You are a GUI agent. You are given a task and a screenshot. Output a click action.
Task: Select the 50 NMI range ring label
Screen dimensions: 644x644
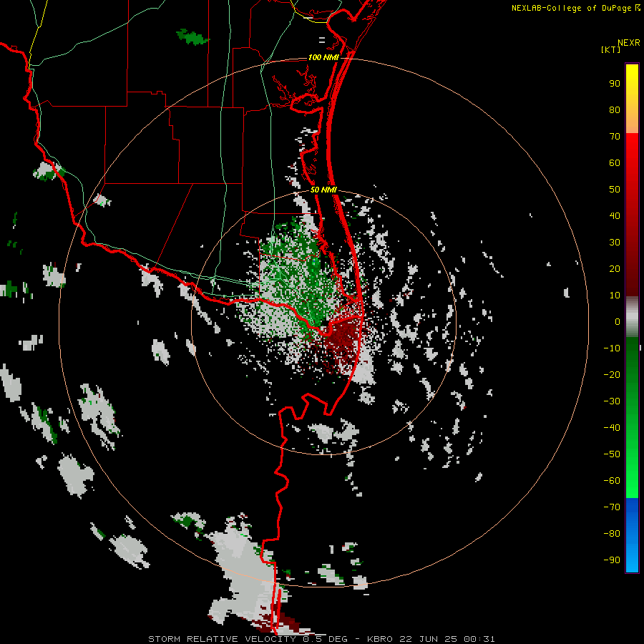[x=323, y=190]
